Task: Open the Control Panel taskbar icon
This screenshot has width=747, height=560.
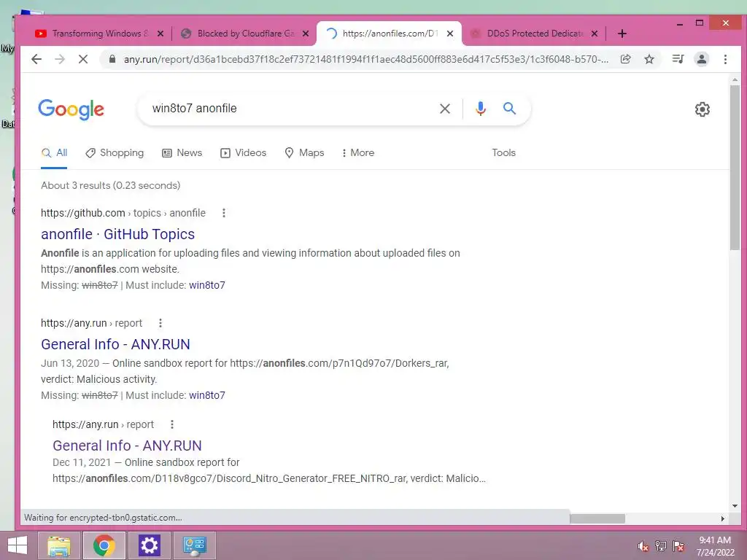Action: click(194, 545)
